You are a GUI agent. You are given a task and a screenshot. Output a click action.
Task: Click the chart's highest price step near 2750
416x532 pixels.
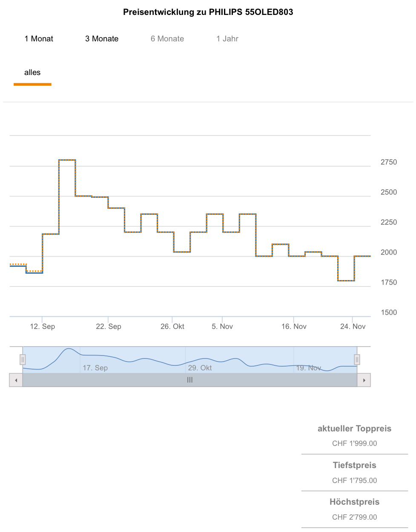67,160
